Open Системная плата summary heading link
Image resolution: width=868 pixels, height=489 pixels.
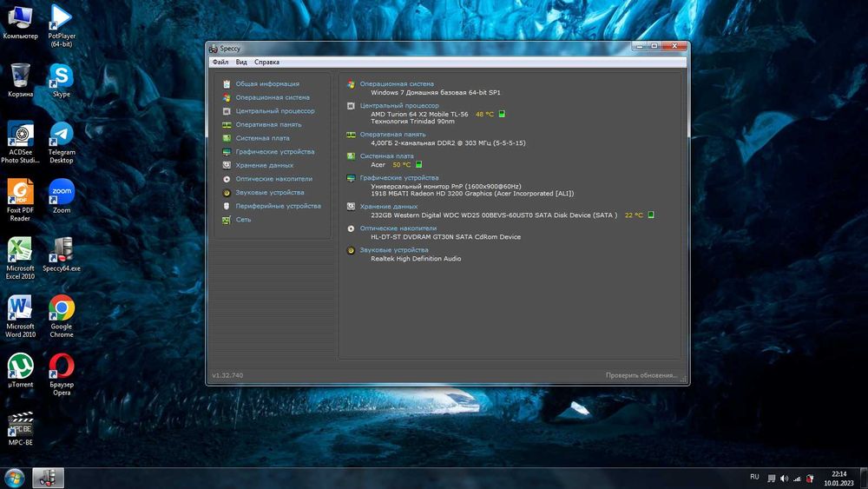pyautogui.click(x=386, y=155)
